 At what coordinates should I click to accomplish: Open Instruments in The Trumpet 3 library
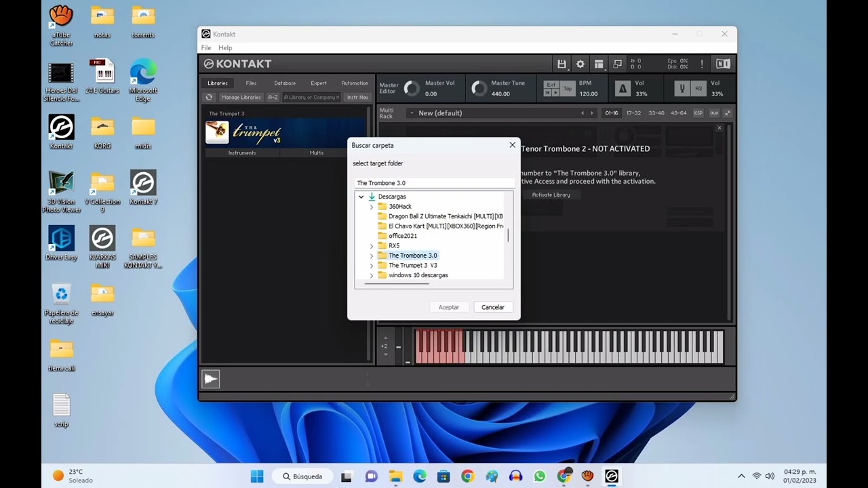(x=242, y=152)
